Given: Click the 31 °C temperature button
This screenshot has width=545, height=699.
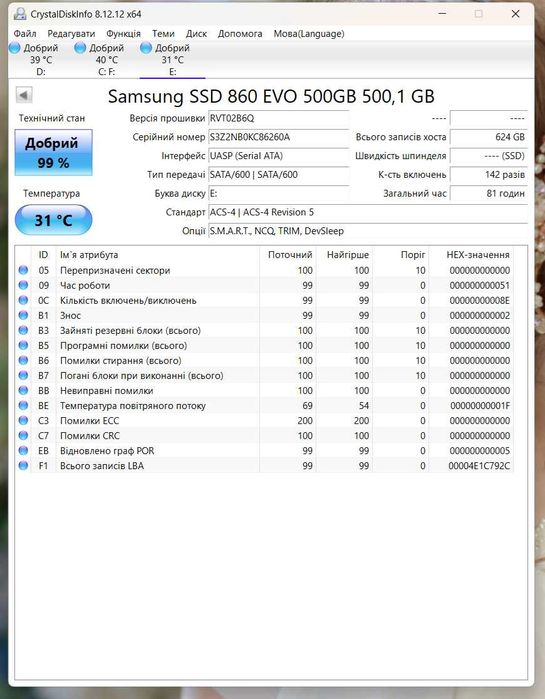Looking at the screenshot, I should [x=53, y=220].
